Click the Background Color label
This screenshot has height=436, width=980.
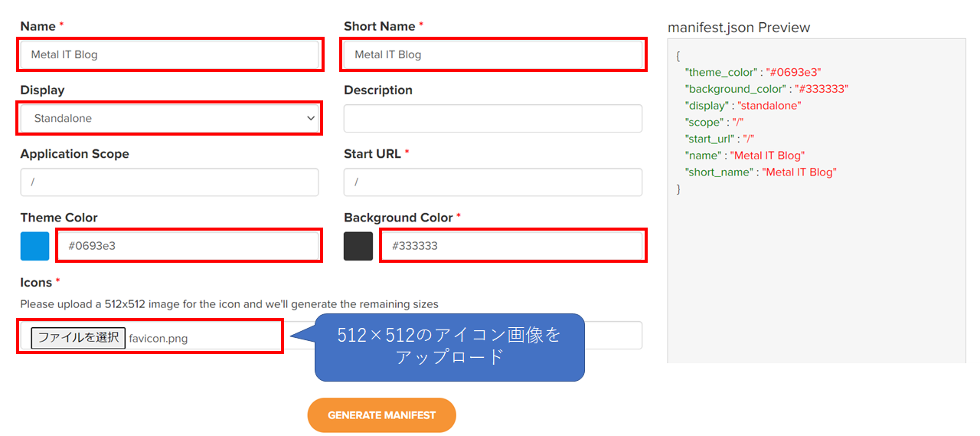397,218
